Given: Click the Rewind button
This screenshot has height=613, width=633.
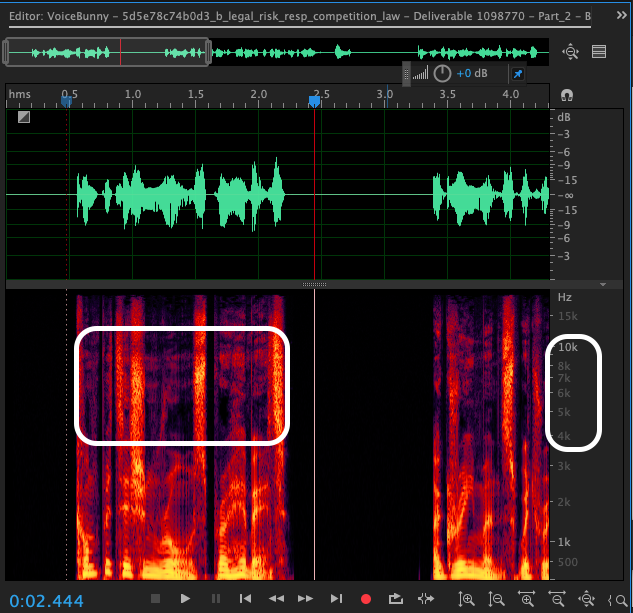Looking at the screenshot, I should pos(276,598).
